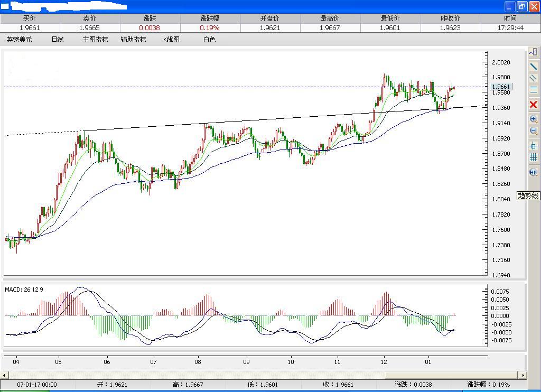Select the parallel lines drawing tool
This screenshot has height=392, width=541.
pyautogui.click(x=534, y=78)
